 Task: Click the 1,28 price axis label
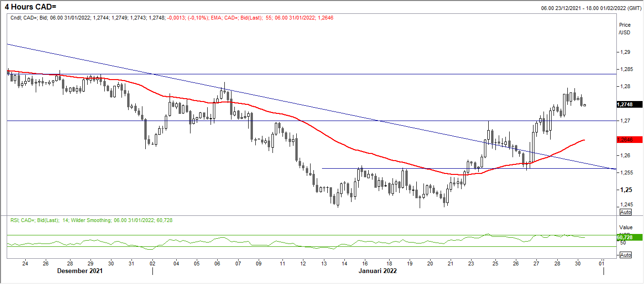[x=624, y=86]
